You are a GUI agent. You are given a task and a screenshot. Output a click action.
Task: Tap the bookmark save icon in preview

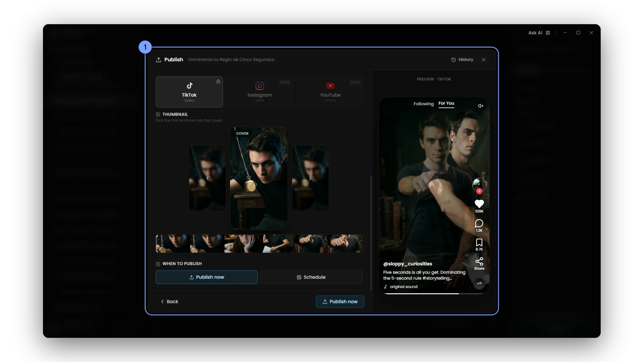click(x=479, y=242)
